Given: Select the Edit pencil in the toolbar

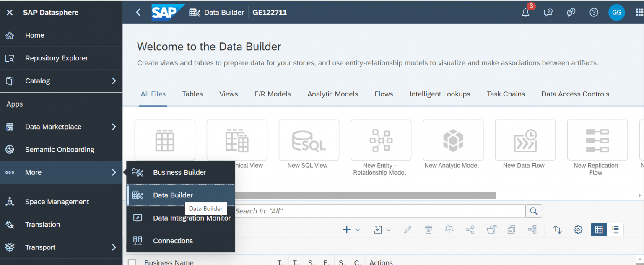Looking at the screenshot, I should [407, 229].
